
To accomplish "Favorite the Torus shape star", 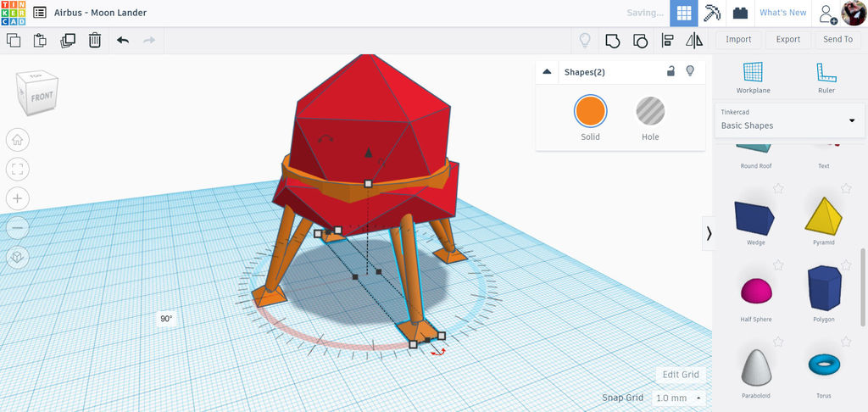I will (846, 342).
